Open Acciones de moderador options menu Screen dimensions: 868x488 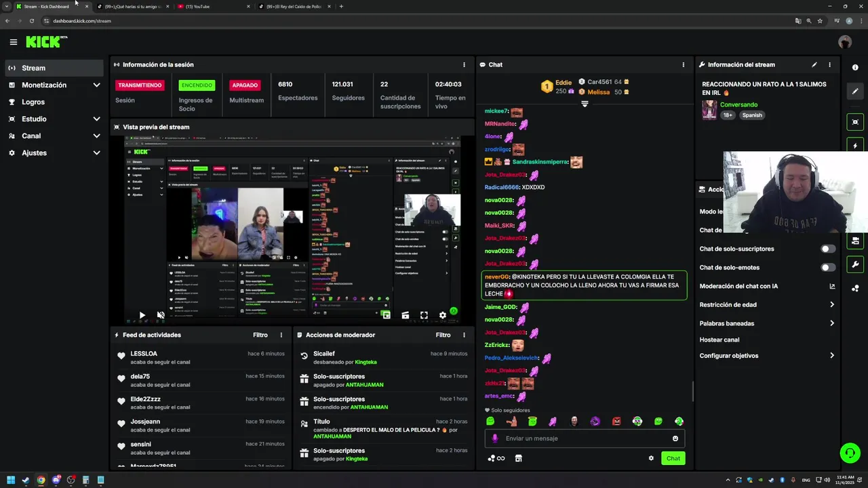pos(464,335)
